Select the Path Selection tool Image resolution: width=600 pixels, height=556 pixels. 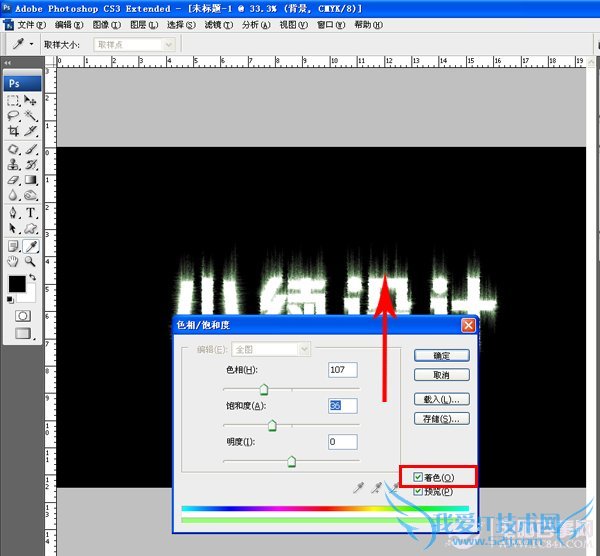[x=13, y=228]
